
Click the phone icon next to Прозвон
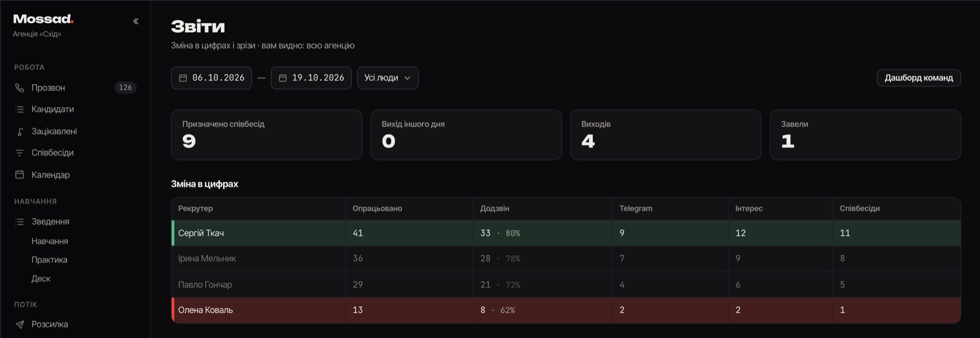[20, 88]
